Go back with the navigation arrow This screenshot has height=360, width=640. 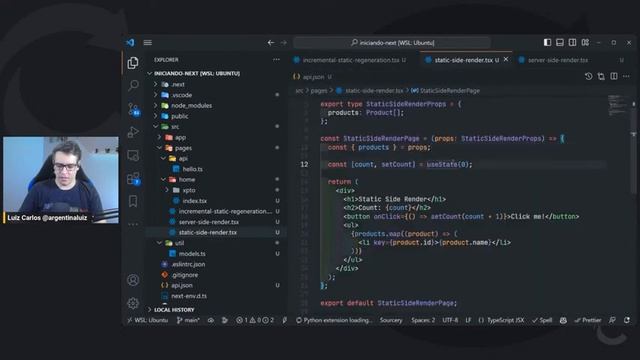point(271,42)
